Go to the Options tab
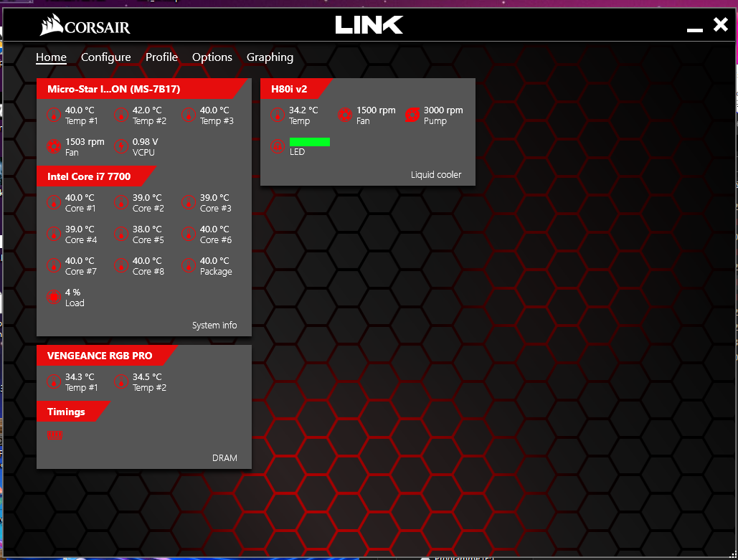Image resolution: width=738 pixels, height=560 pixels. coord(212,57)
